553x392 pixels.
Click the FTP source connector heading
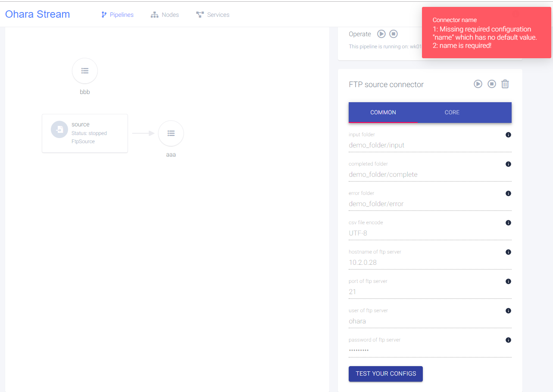[386, 85]
